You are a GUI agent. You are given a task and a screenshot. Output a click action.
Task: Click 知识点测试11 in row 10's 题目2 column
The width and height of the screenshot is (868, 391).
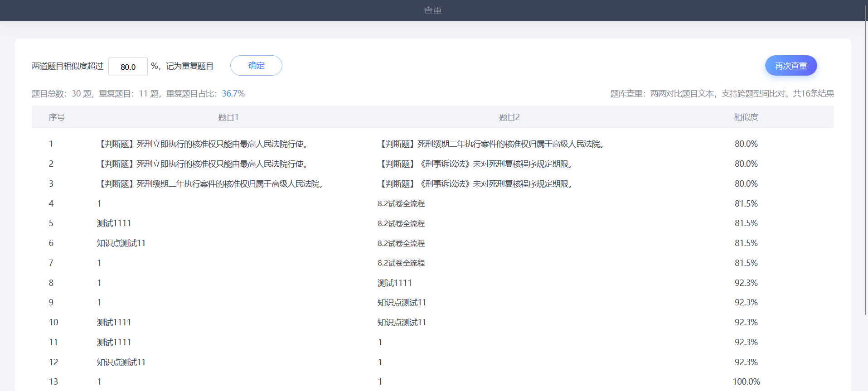tap(402, 323)
